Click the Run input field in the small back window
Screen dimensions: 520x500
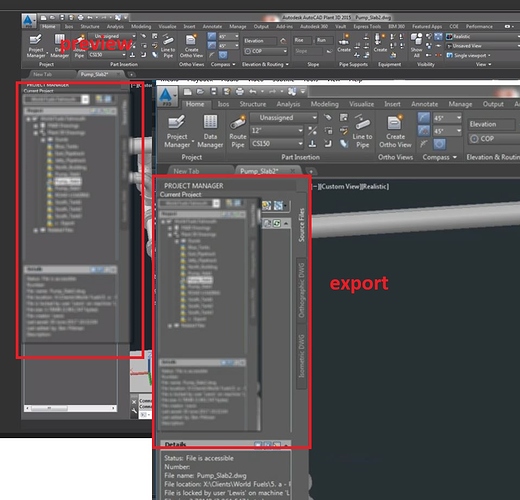(x=324, y=40)
